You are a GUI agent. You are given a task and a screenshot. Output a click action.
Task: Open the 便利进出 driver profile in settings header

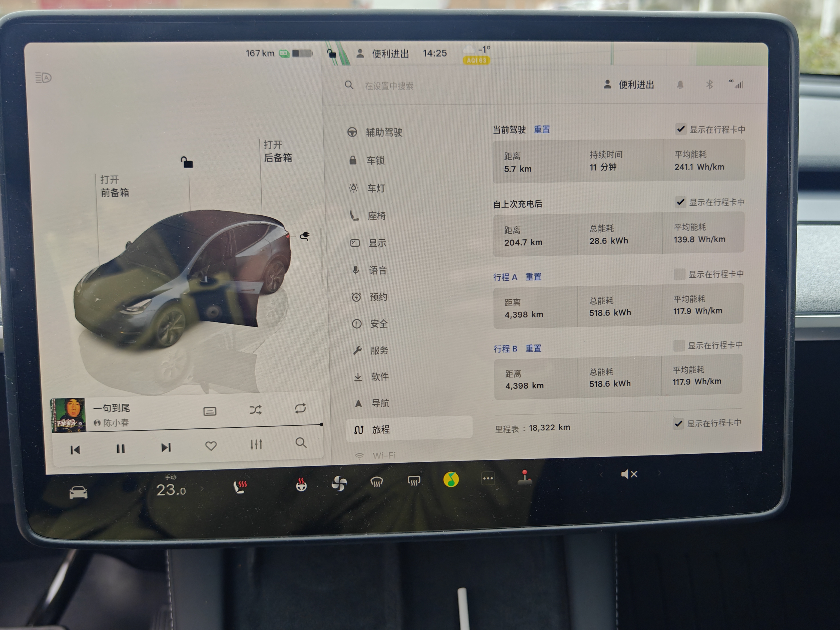[x=629, y=85]
